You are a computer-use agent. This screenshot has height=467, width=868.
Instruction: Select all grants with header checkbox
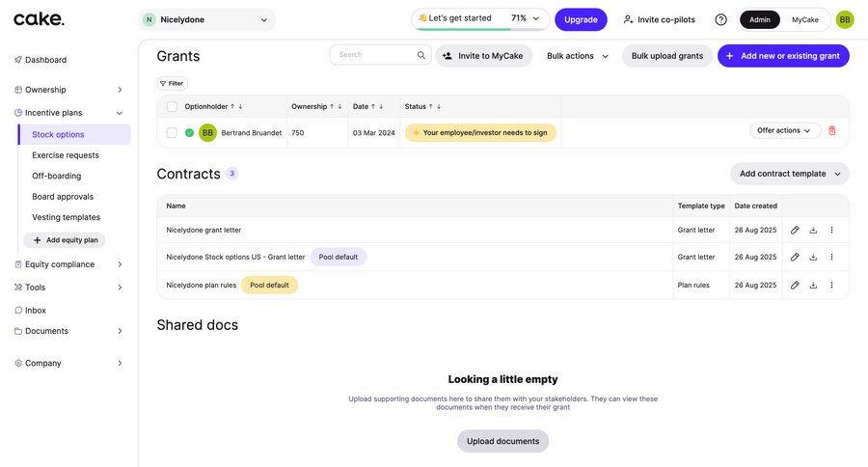point(172,106)
